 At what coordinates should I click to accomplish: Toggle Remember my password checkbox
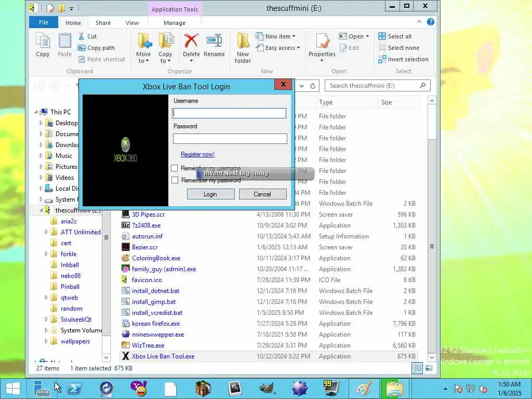pos(175,180)
